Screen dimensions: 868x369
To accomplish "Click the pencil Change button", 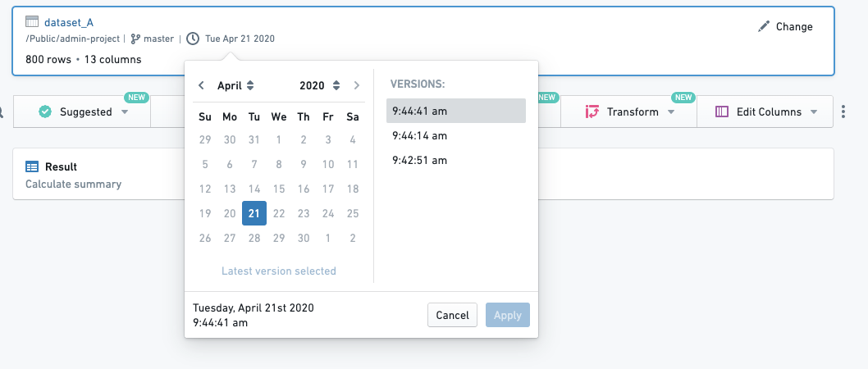I will (x=785, y=26).
